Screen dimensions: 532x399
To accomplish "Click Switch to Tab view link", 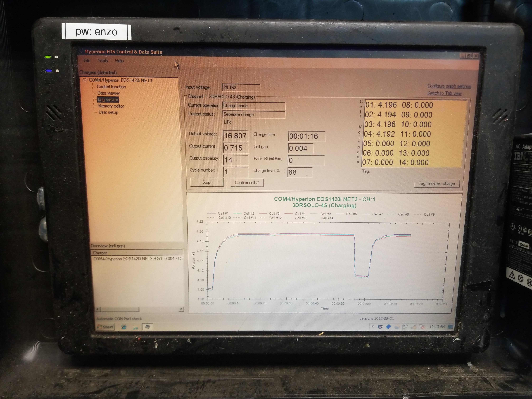I will (444, 93).
